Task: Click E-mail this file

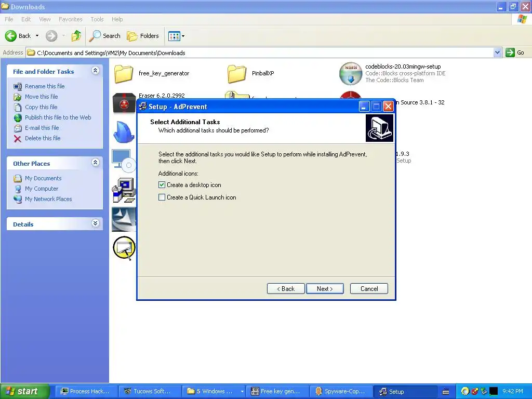Action: [42, 128]
